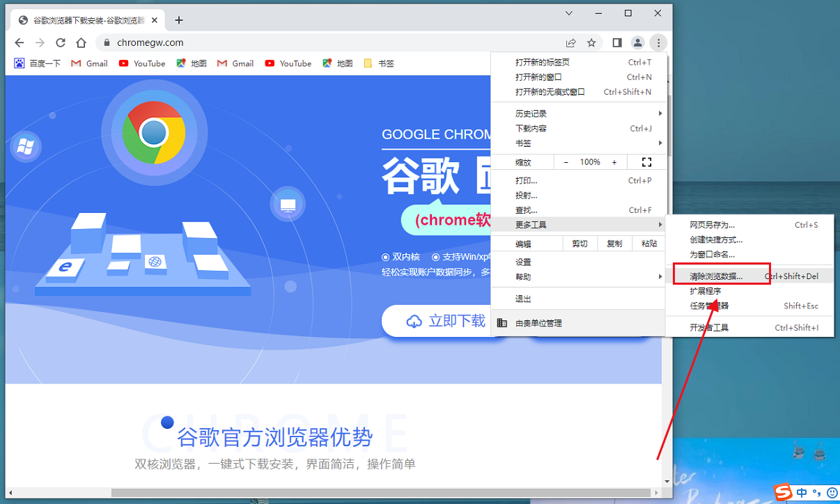Open the profile avatar icon
This screenshot has height=504, width=840.
(637, 42)
